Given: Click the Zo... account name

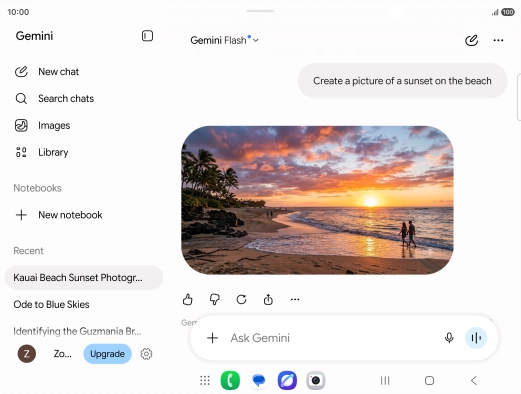Looking at the screenshot, I should 62,354.
